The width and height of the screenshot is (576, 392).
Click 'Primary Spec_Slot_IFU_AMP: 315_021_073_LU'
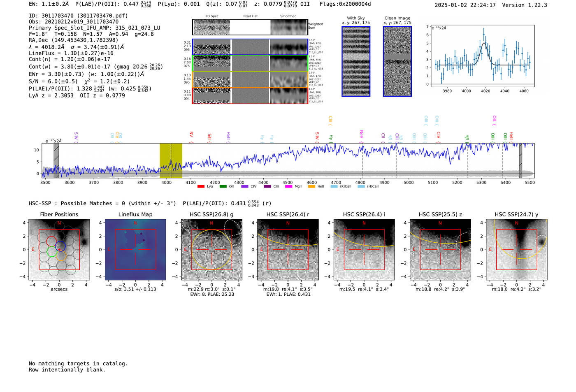pos(95,28)
